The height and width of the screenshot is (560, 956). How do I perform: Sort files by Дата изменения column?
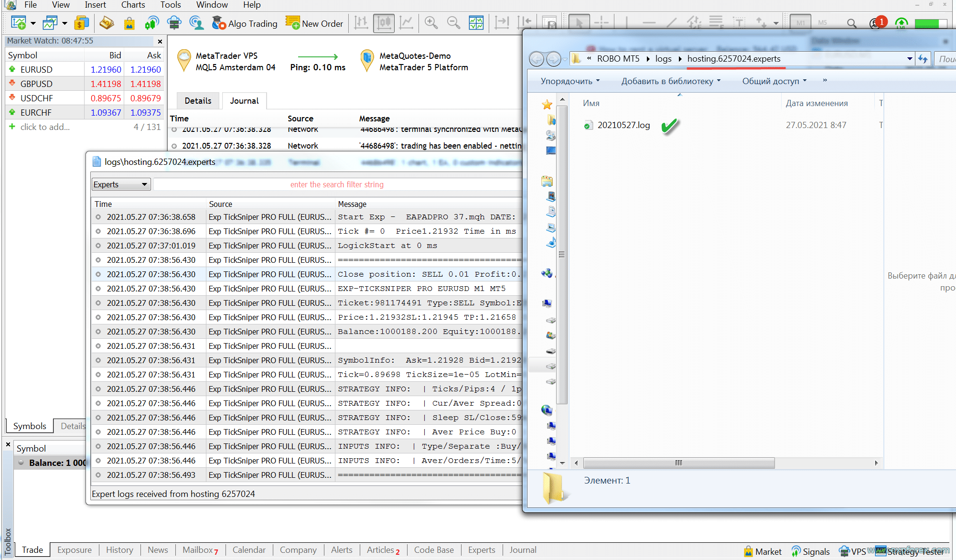coord(817,103)
